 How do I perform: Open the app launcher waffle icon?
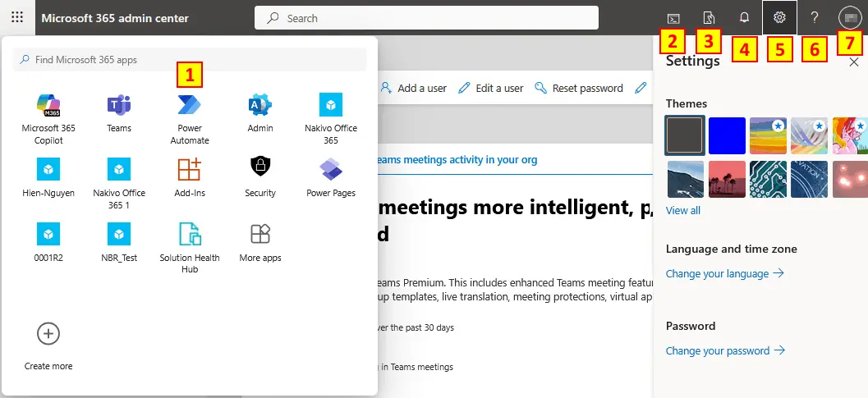(x=17, y=17)
